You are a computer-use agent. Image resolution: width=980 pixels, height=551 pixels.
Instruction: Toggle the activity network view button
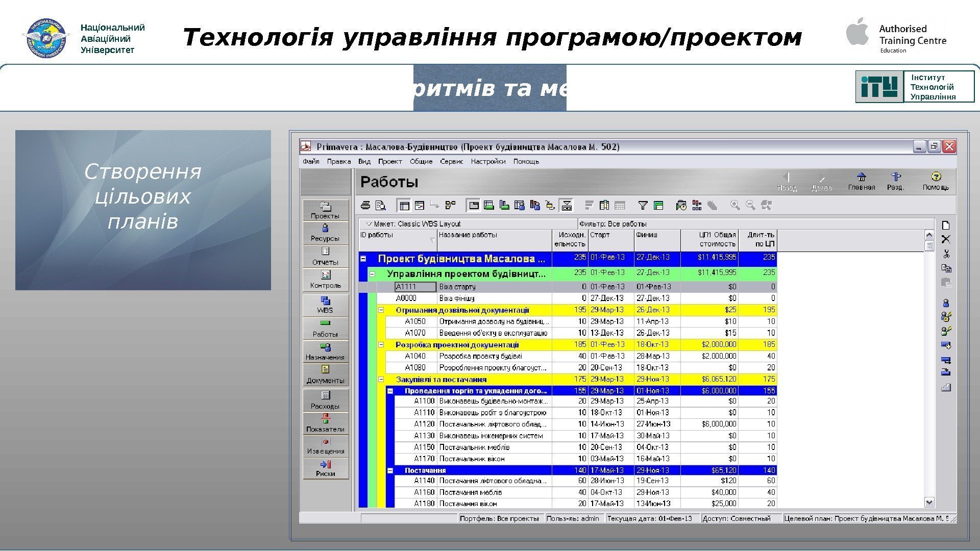[450, 206]
